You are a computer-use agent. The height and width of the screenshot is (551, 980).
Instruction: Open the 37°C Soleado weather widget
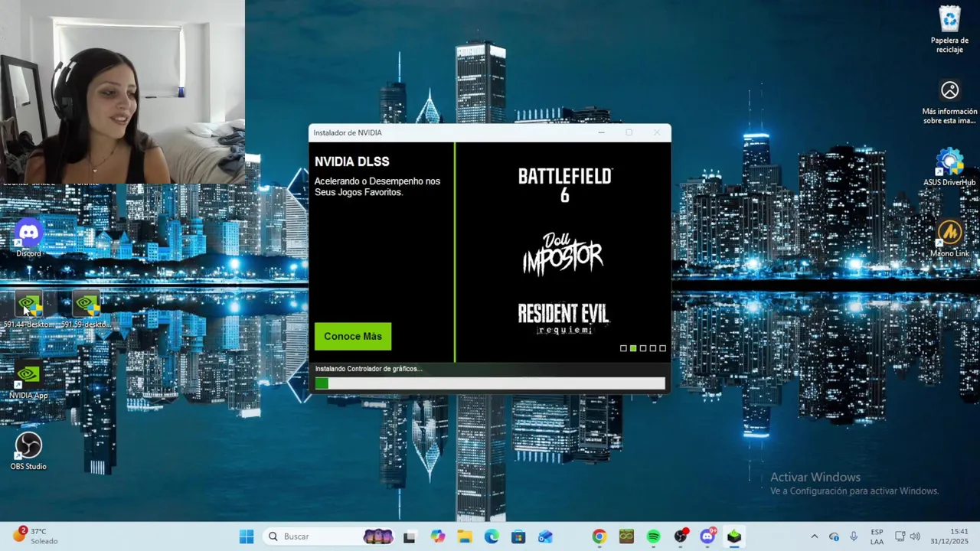[34, 536]
